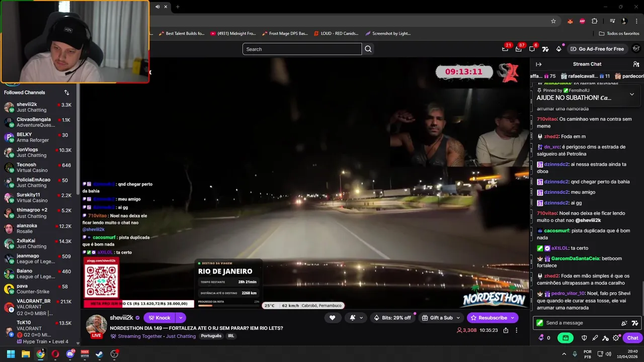
Task: Click the IRL tag
Action: point(231,336)
